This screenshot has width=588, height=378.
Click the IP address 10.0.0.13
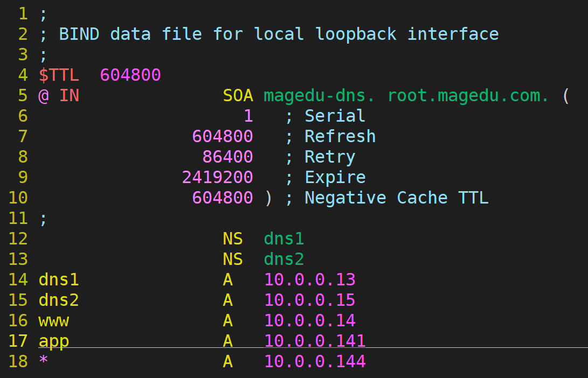pos(310,279)
